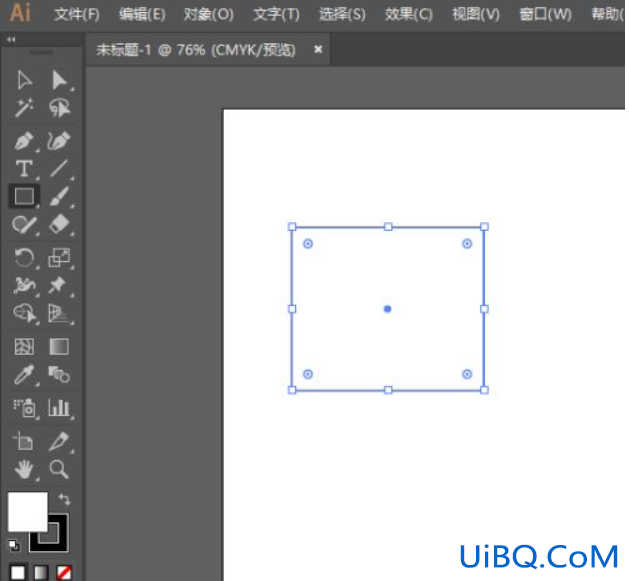The image size is (629, 581).
Task: Select the Artboard tool
Action: click(23, 441)
